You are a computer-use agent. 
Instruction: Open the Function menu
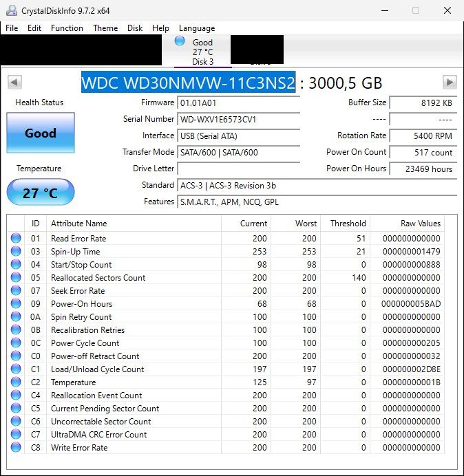pos(67,28)
